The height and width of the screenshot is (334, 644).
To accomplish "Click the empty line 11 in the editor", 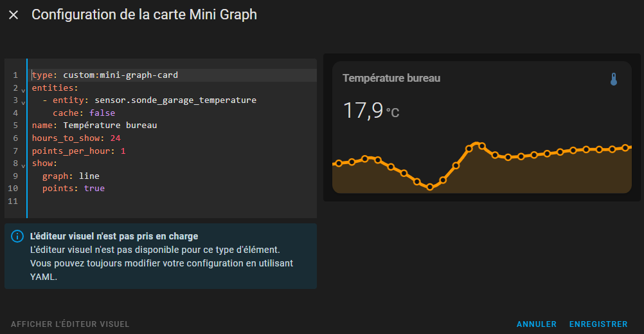I will point(167,201).
